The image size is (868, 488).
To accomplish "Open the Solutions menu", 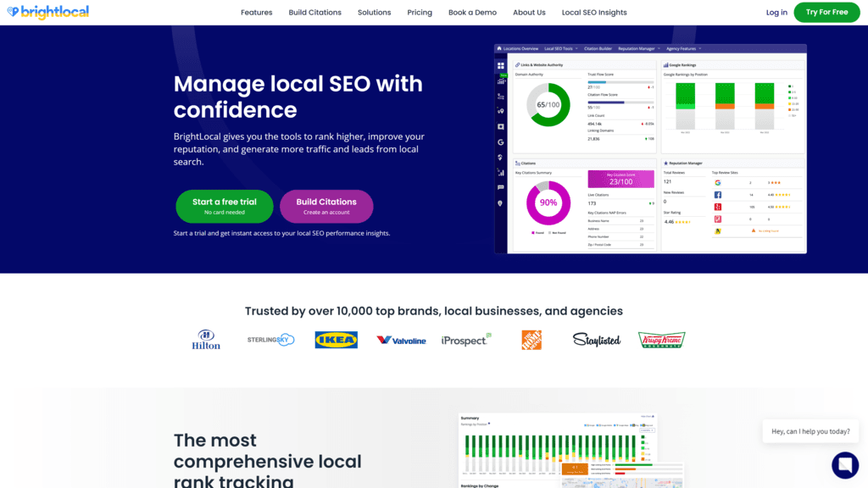I will click(x=374, y=12).
